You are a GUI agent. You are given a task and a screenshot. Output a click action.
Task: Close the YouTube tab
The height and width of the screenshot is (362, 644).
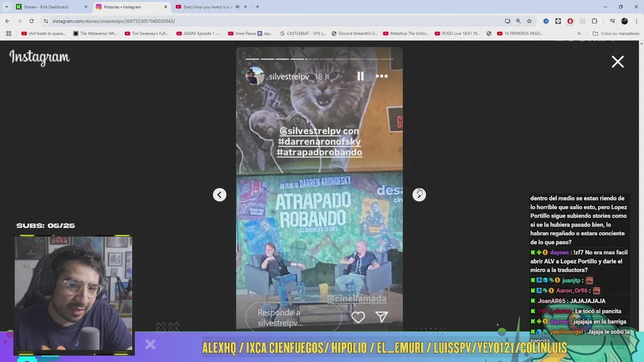point(246,7)
